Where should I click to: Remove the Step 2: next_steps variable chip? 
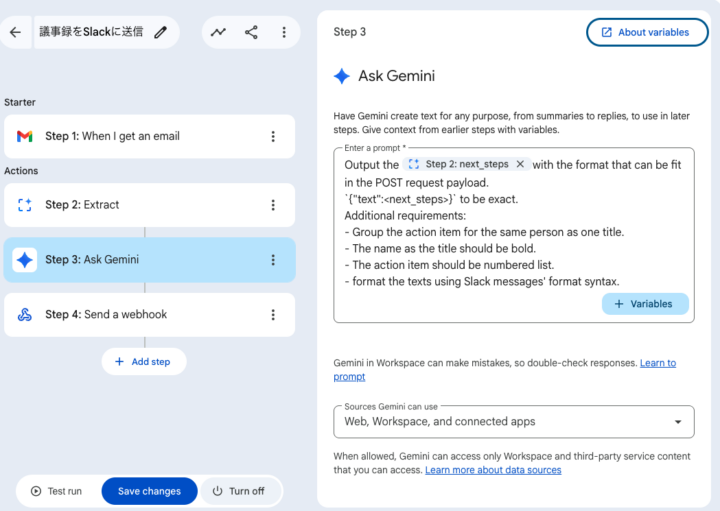[x=520, y=164]
